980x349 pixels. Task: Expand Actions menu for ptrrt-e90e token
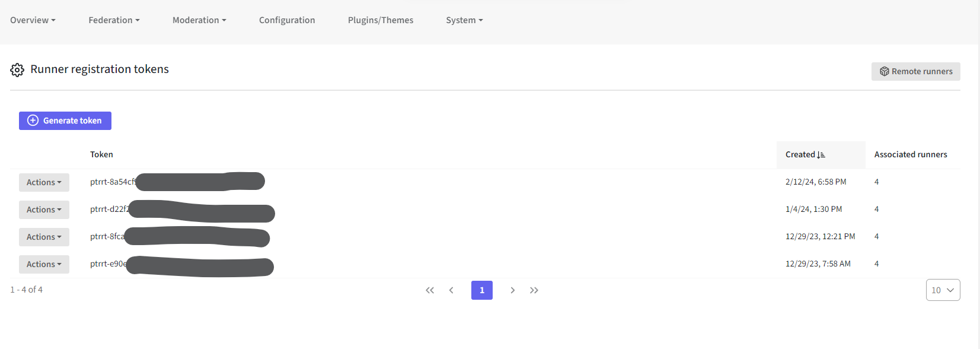tap(44, 264)
